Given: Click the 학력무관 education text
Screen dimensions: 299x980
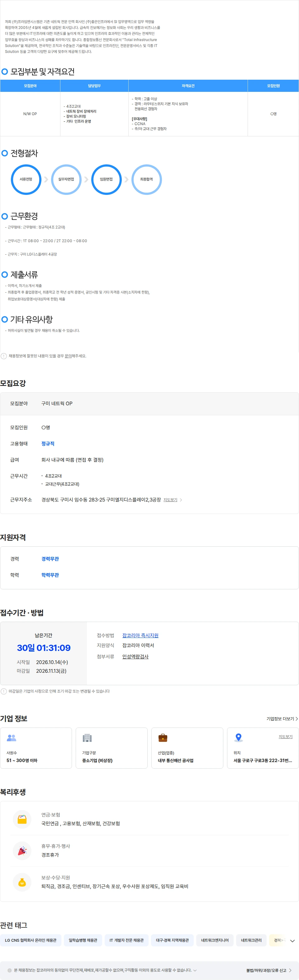Looking at the screenshot, I should coord(50,575).
